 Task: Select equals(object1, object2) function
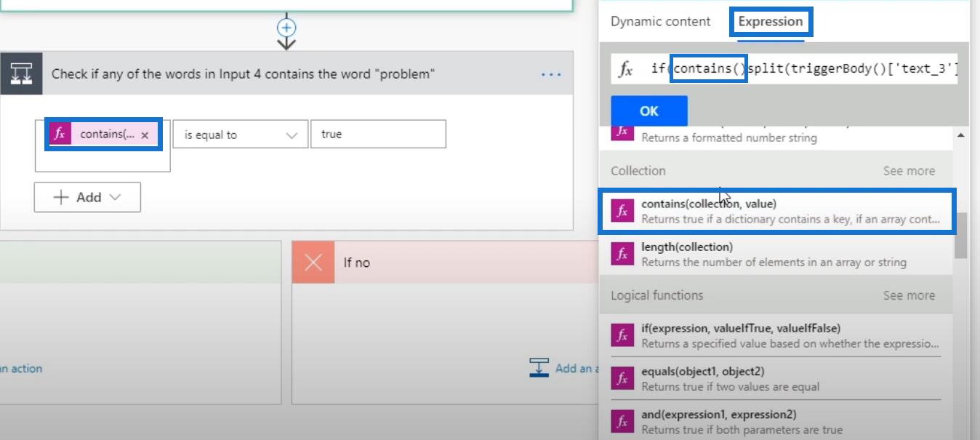(x=776, y=378)
